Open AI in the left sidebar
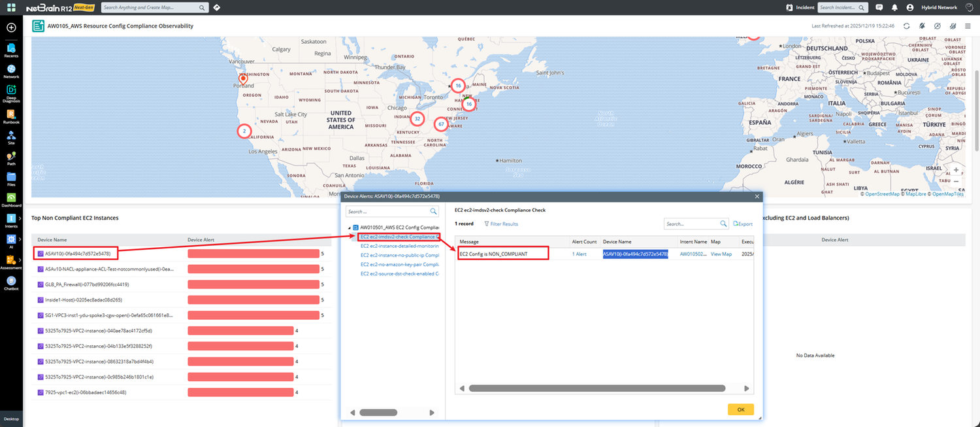Image resolution: width=980 pixels, height=427 pixels. tap(11, 241)
